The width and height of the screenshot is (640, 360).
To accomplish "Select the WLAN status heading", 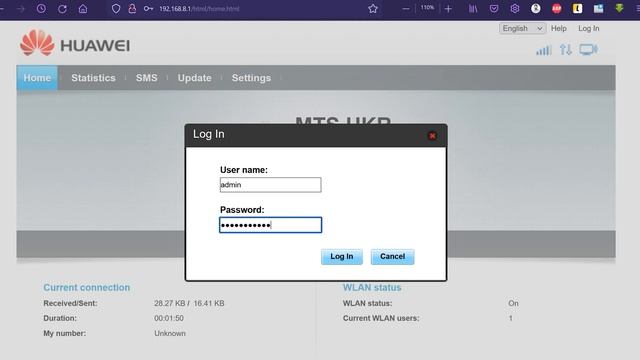I will pos(372,287).
